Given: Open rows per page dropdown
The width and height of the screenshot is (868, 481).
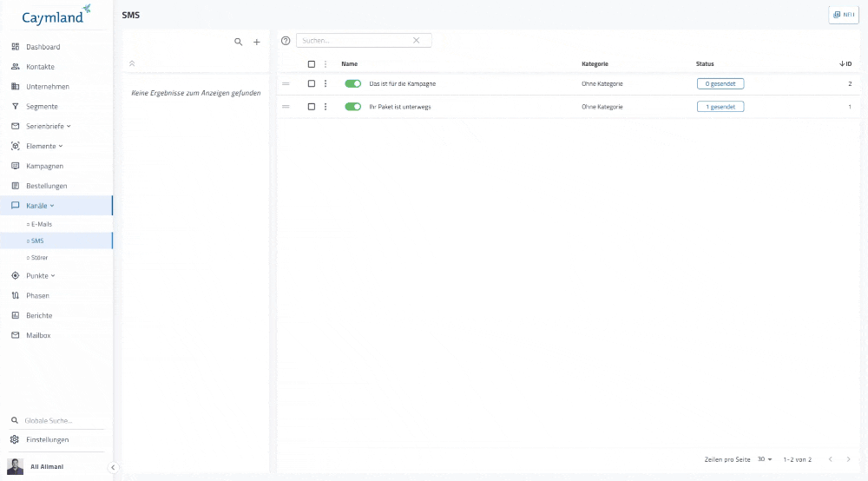Looking at the screenshot, I should point(764,458).
